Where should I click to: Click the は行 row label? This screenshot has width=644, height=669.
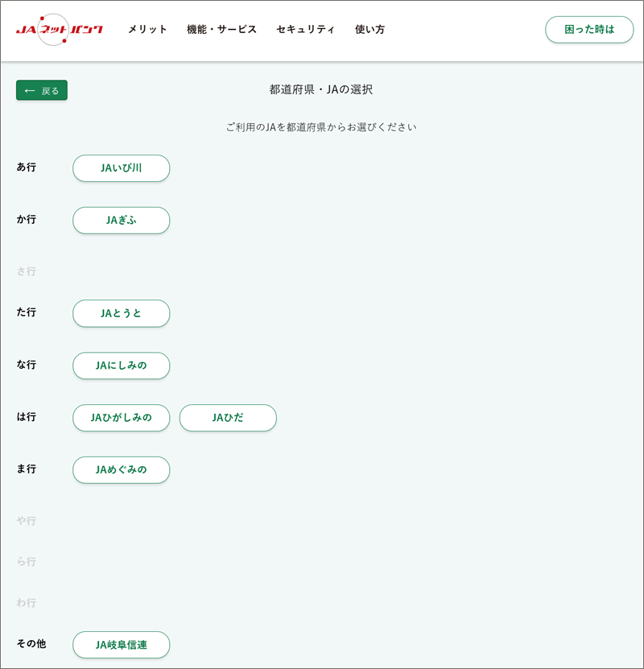click(x=27, y=417)
